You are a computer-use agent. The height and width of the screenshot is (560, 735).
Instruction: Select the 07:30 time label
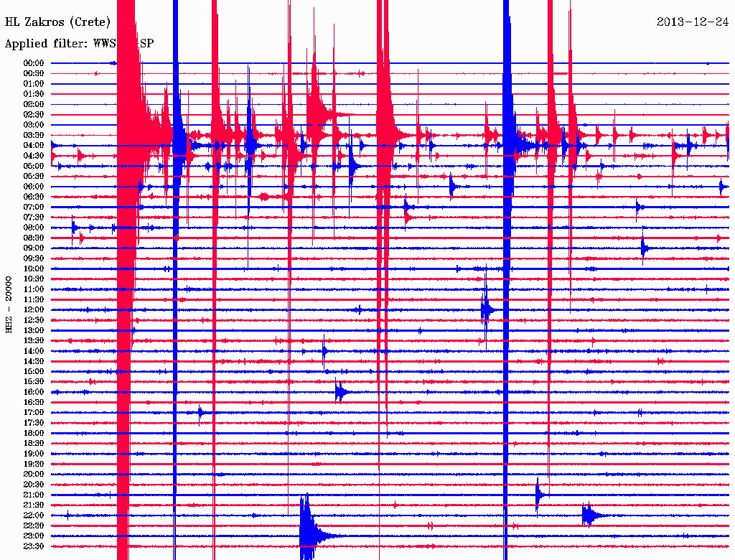coord(34,218)
